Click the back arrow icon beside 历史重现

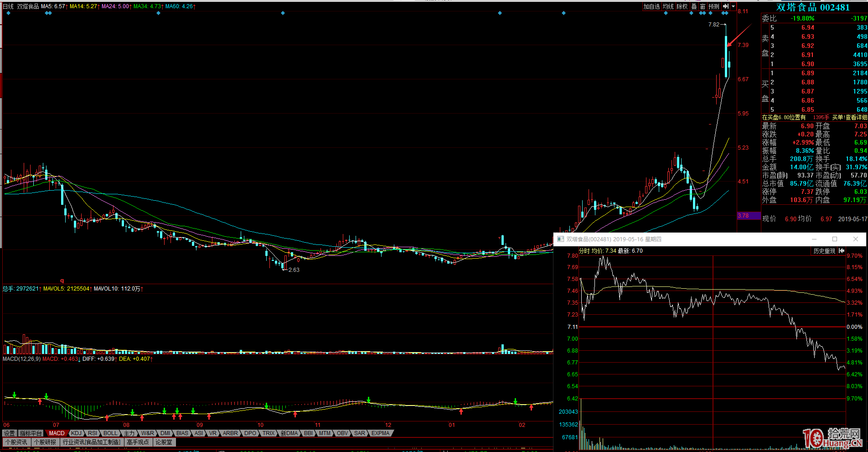(842, 251)
